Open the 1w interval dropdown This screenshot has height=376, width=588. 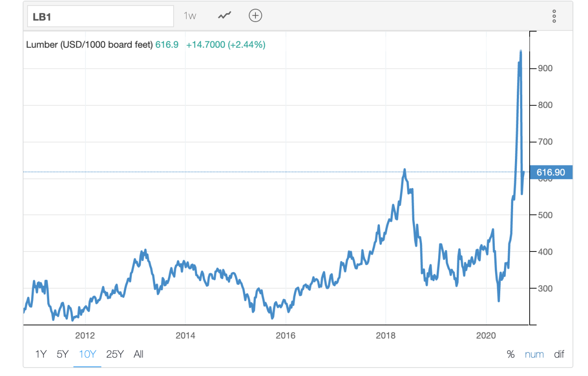(190, 16)
